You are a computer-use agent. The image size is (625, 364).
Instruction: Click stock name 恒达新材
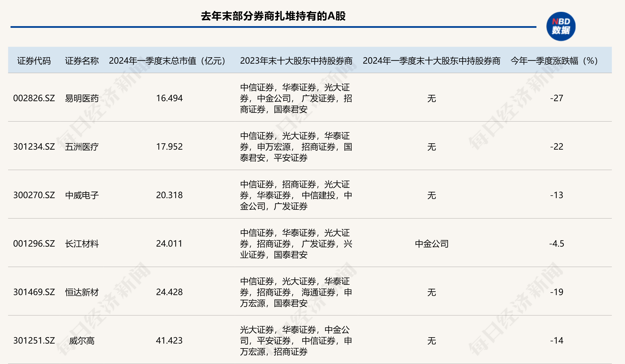[82, 292]
